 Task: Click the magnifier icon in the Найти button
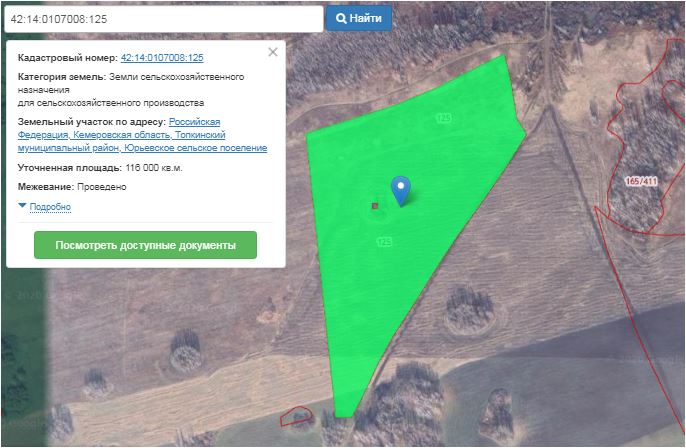click(x=341, y=19)
